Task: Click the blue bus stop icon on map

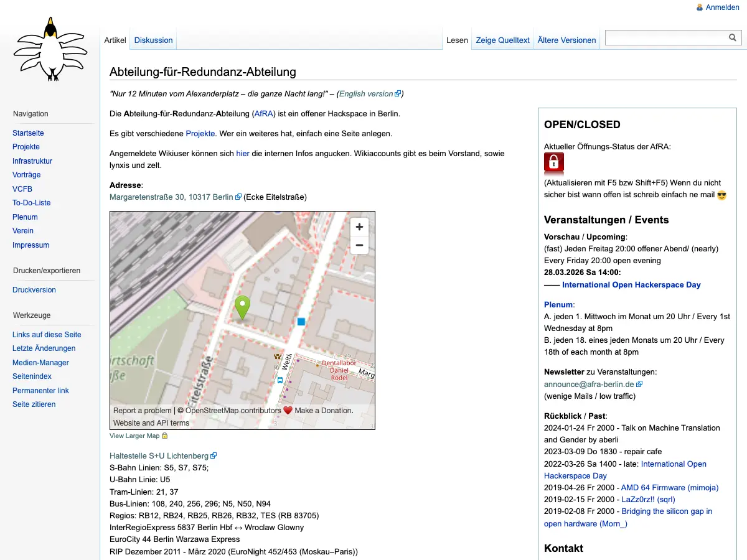Action: [x=280, y=380]
